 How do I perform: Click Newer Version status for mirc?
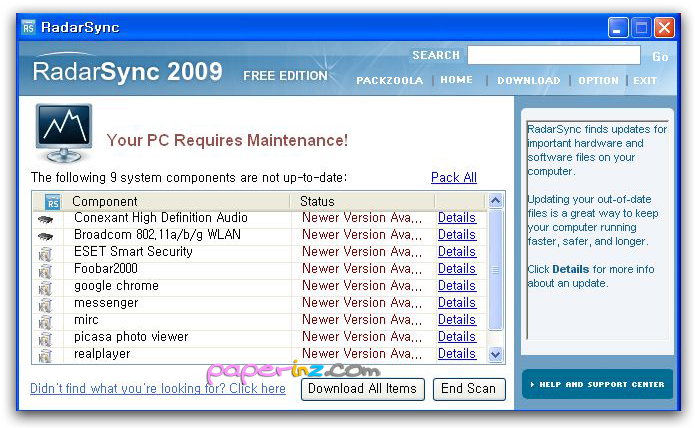click(362, 319)
